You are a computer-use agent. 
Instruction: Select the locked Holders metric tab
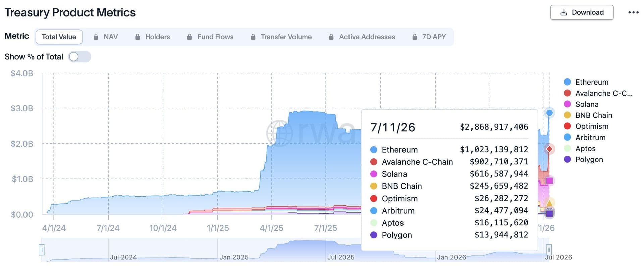tap(152, 37)
